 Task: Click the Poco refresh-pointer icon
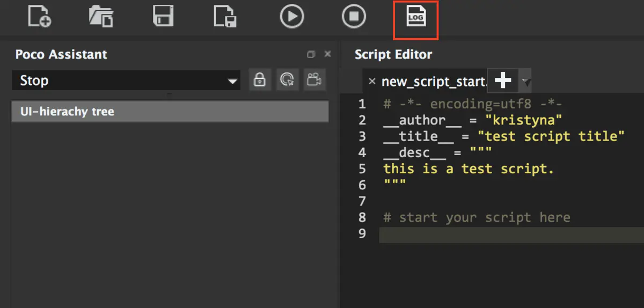coord(287,80)
